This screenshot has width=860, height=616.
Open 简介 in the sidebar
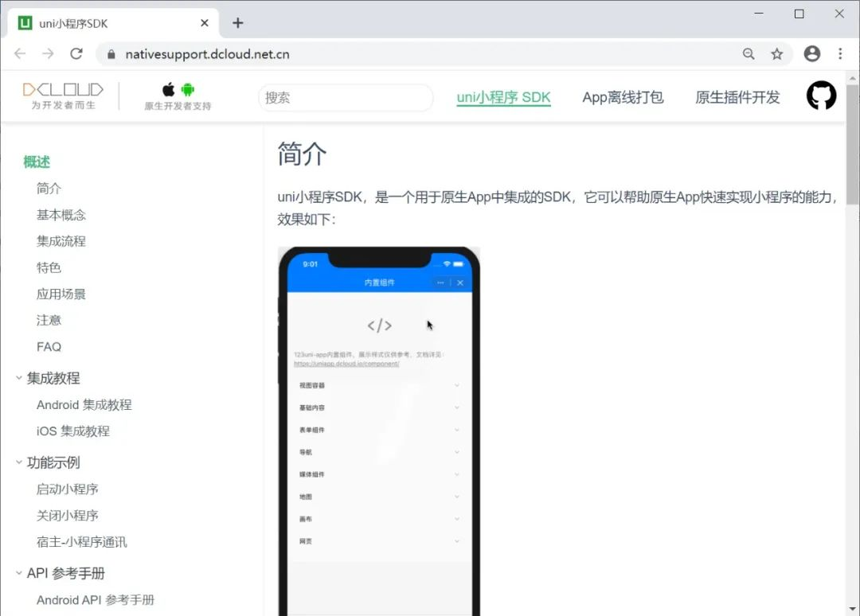click(49, 189)
